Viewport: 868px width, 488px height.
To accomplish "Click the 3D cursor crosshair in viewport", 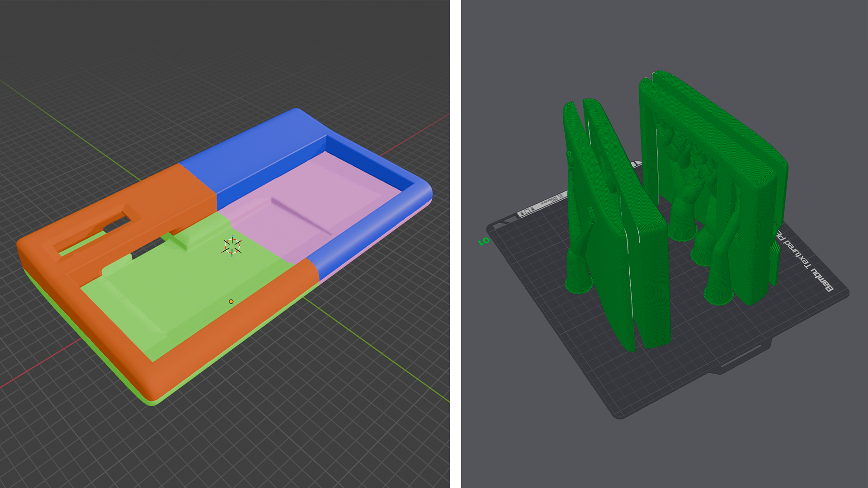I will (232, 246).
